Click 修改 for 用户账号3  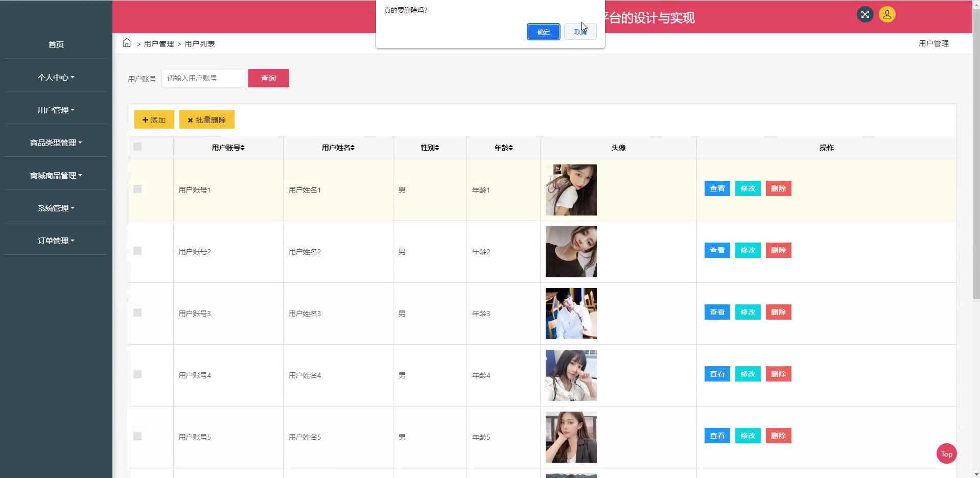[748, 312]
